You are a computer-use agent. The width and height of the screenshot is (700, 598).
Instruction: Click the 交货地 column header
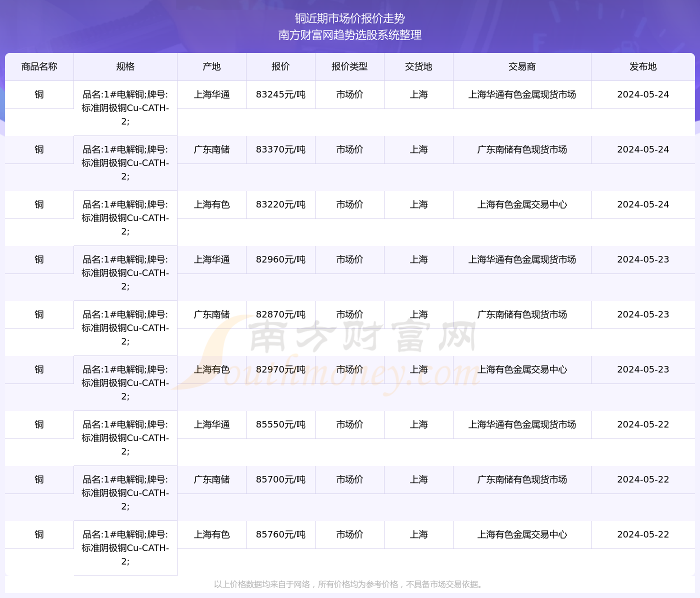[x=418, y=66]
